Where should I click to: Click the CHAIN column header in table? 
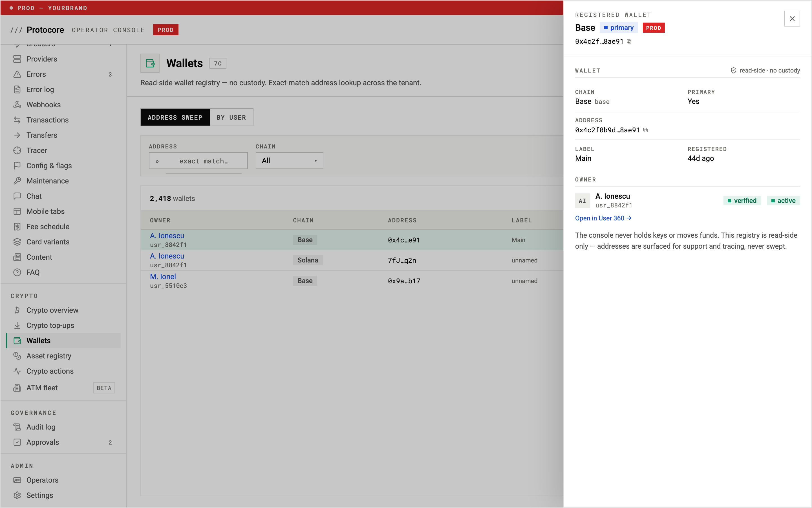(303, 220)
